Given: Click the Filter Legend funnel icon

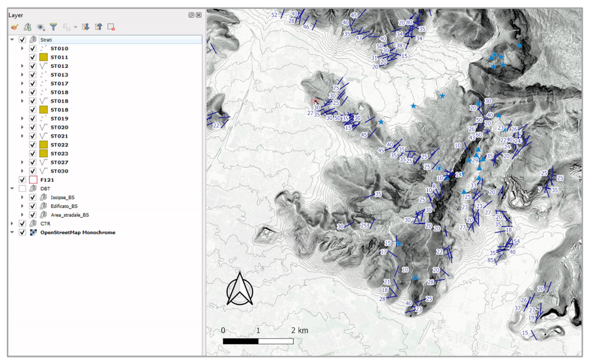Looking at the screenshot, I should click(53, 27).
